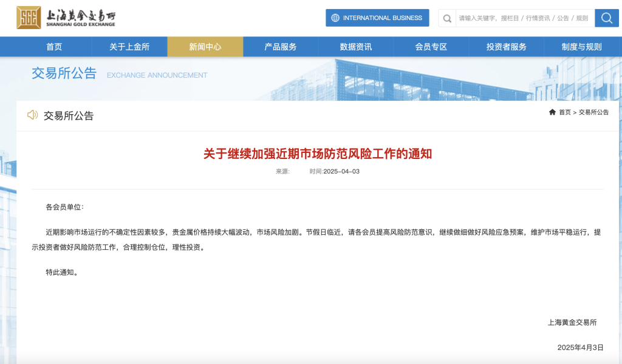Click the speaker announcement icon
Image resolution: width=622 pixels, height=364 pixels.
(32, 115)
